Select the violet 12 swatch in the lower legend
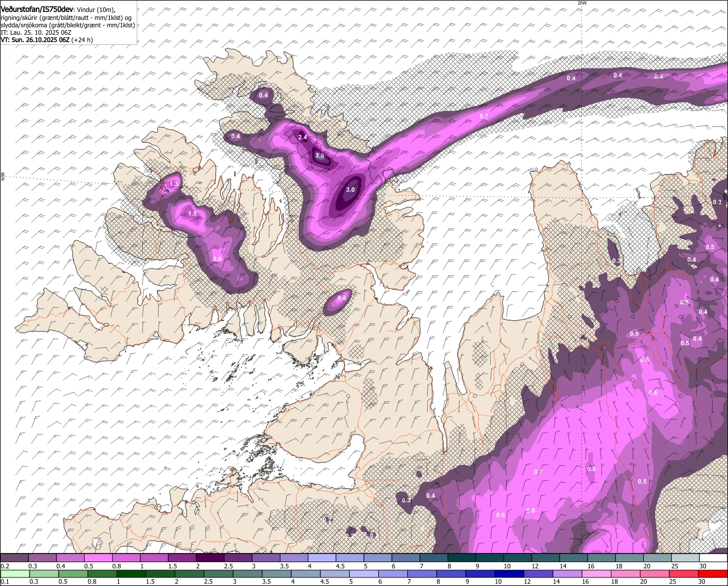The width and height of the screenshot is (728, 586). coord(539,573)
